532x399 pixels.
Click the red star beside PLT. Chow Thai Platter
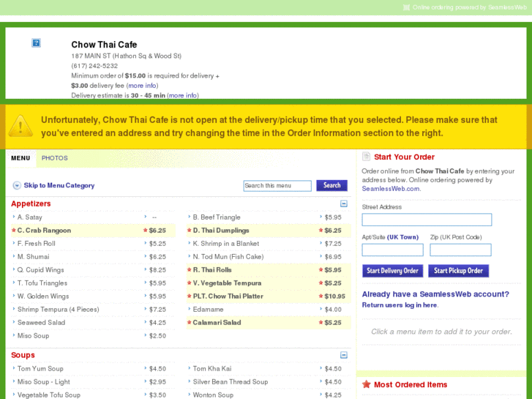click(x=190, y=296)
